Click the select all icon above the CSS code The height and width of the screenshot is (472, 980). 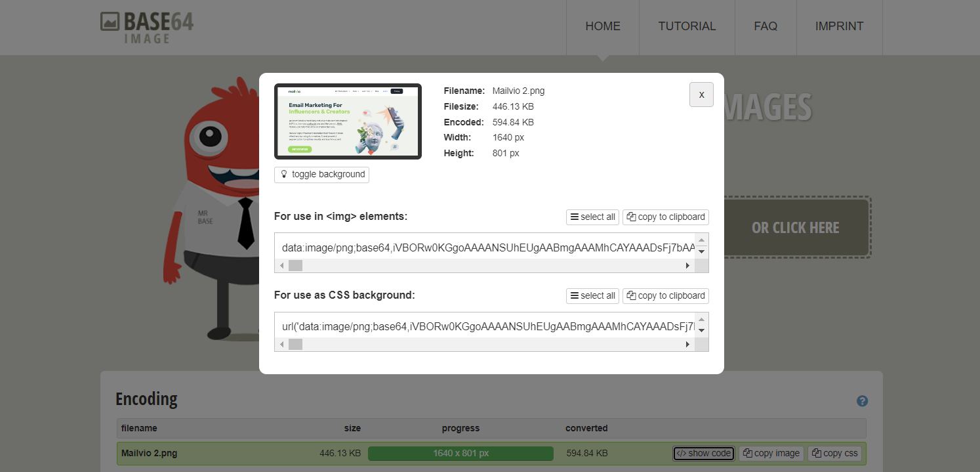(575, 295)
